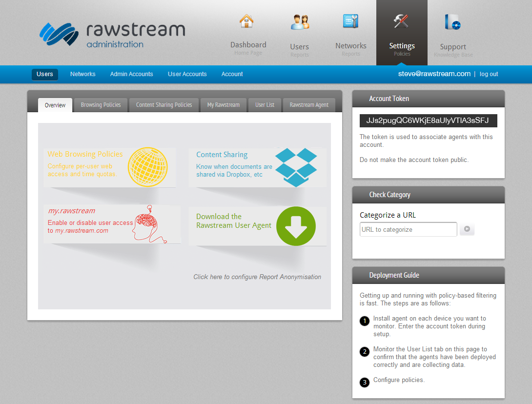Image resolution: width=532 pixels, height=404 pixels.
Task: Open the My Rawstream tab
Action: [x=223, y=105]
